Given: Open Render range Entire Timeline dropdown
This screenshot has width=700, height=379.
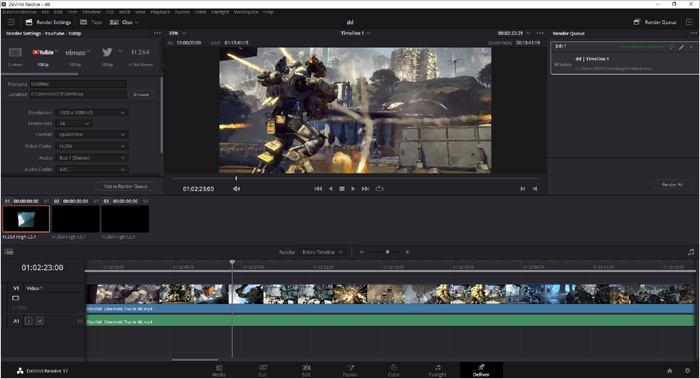Looking at the screenshot, I should [x=322, y=252].
